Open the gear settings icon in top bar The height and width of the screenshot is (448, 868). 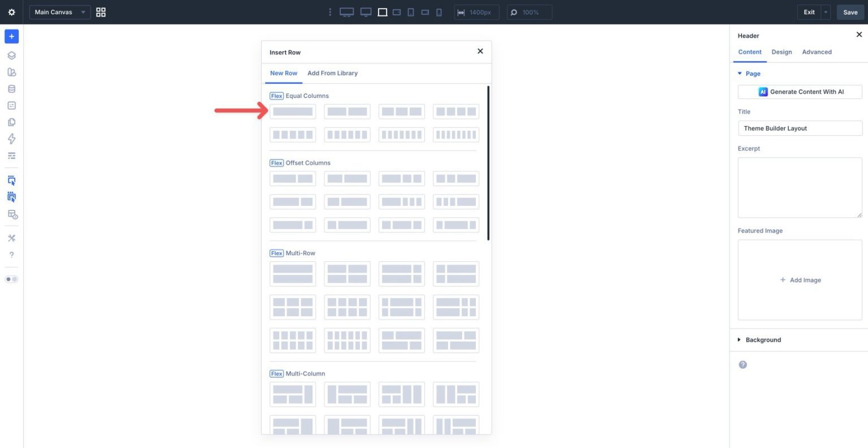tap(11, 12)
